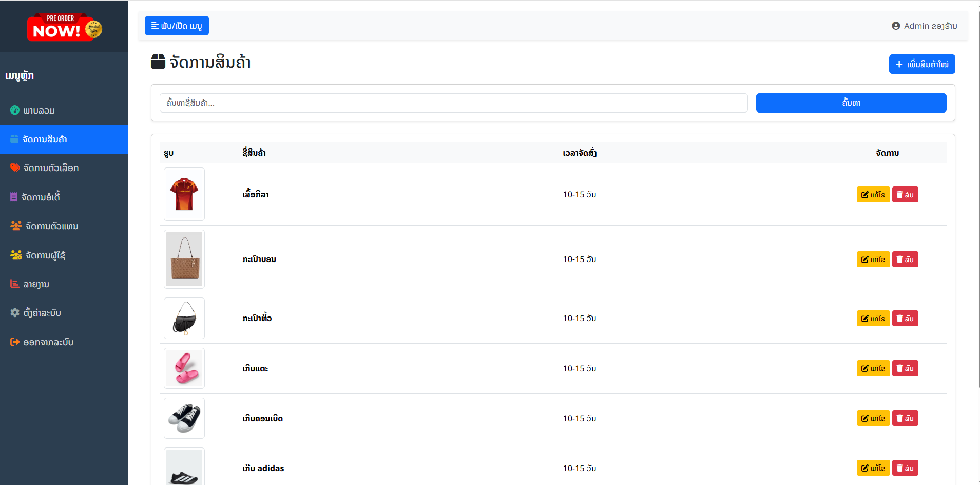
Task: Delete the ເກີບຄອນເບີດ sneakers product
Action: (x=905, y=418)
